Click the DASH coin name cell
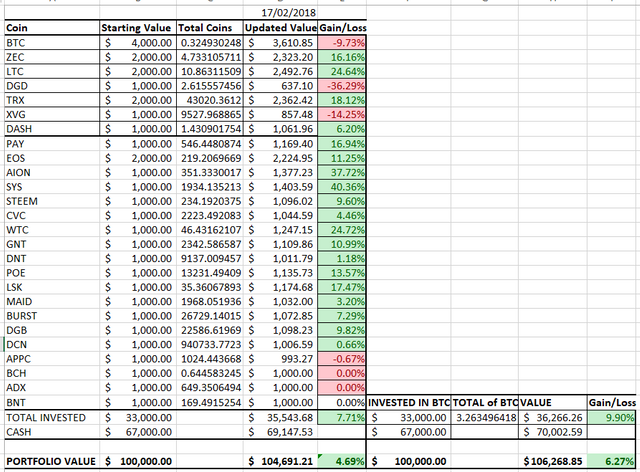Viewport: 640px width, 472px height. [52, 129]
